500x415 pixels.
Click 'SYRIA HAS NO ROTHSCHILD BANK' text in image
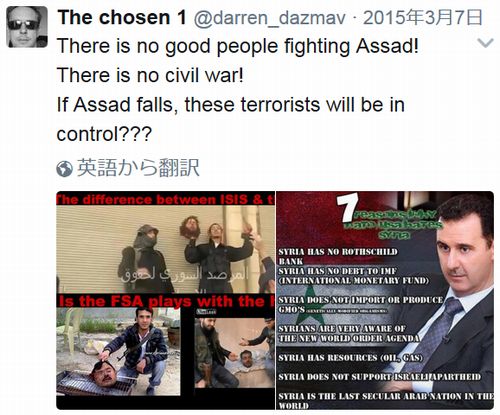pos(338,256)
